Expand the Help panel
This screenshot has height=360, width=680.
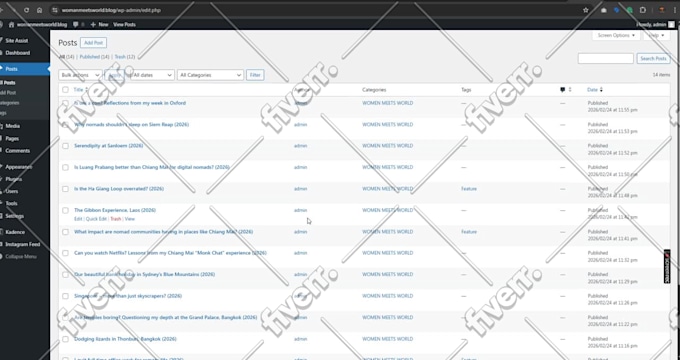(657, 35)
